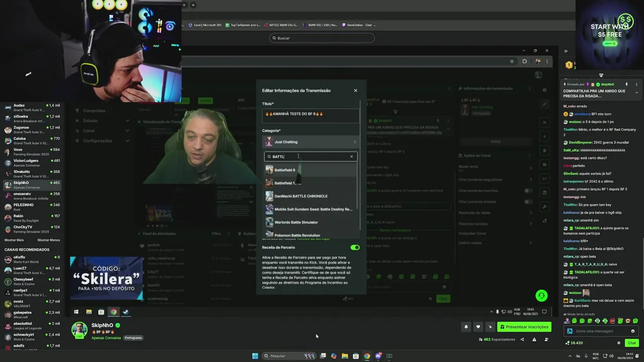Toggle Chat somente emotes switch

pyautogui.click(x=528, y=202)
